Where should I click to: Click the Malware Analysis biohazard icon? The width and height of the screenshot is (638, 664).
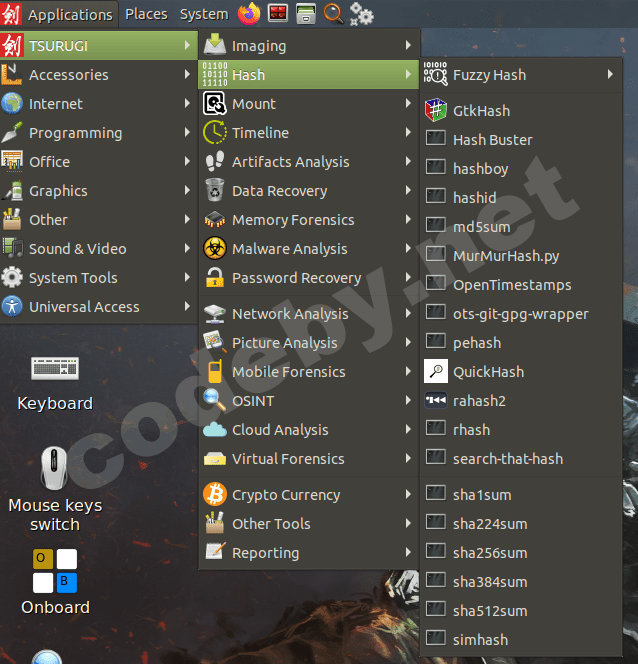215,248
